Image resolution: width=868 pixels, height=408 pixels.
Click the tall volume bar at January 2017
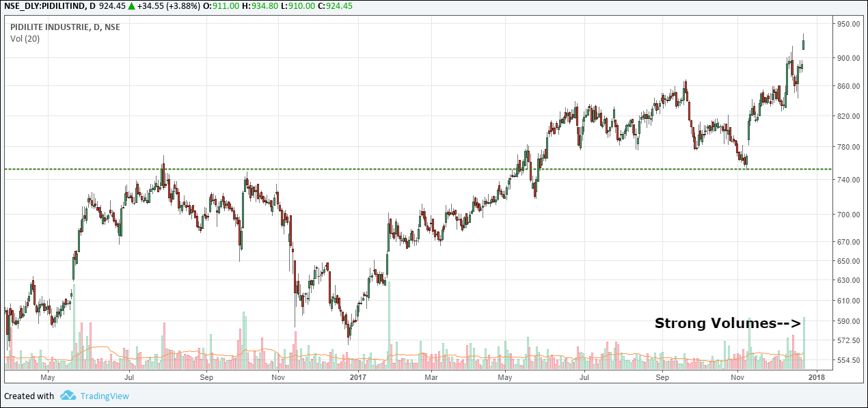[390, 324]
